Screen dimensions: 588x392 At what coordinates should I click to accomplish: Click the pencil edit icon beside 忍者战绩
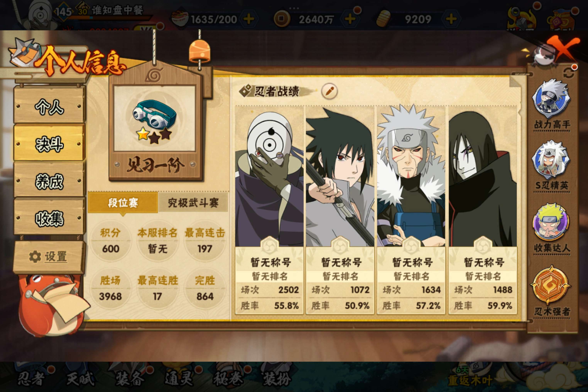[329, 91]
